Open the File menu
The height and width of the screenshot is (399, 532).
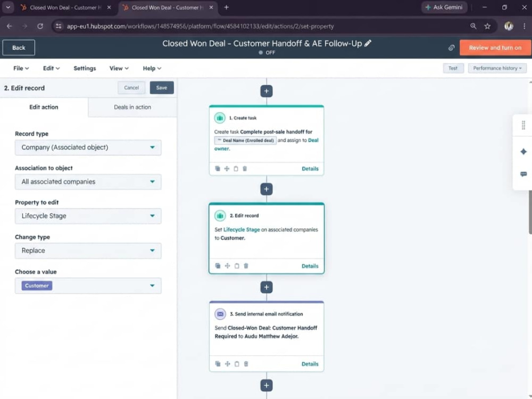21,68
